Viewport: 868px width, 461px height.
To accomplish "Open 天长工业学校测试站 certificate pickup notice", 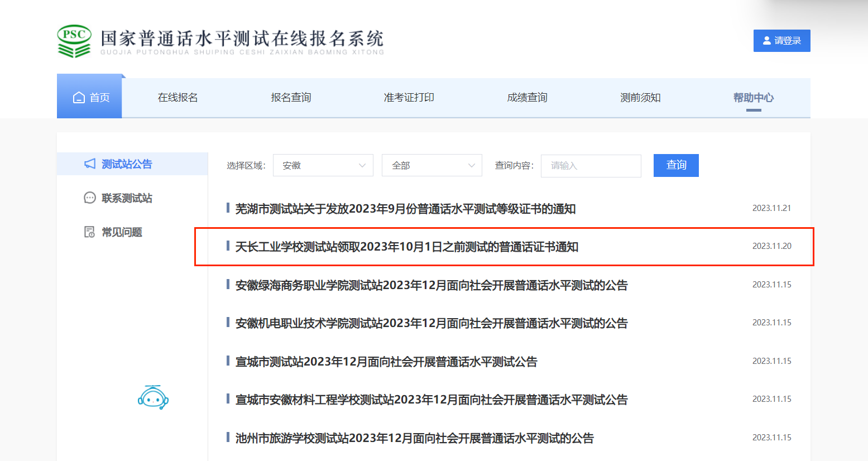I will click(x=406, y=247).
